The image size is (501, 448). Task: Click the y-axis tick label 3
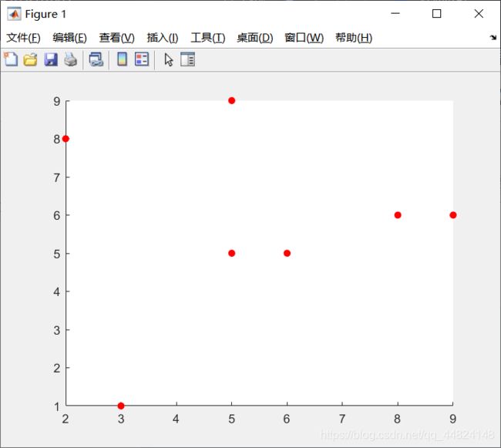(x=57, y=330)
